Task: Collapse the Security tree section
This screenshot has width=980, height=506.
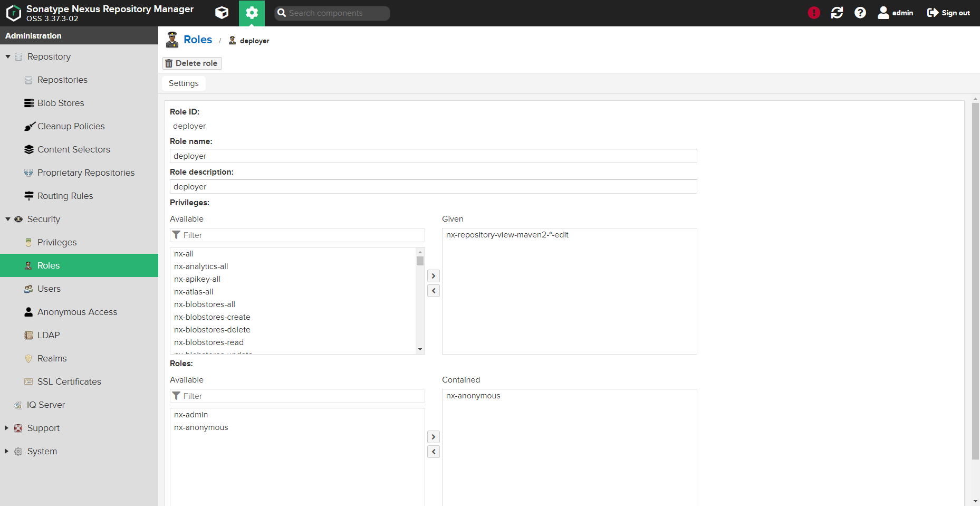Action: pos(8,219)
